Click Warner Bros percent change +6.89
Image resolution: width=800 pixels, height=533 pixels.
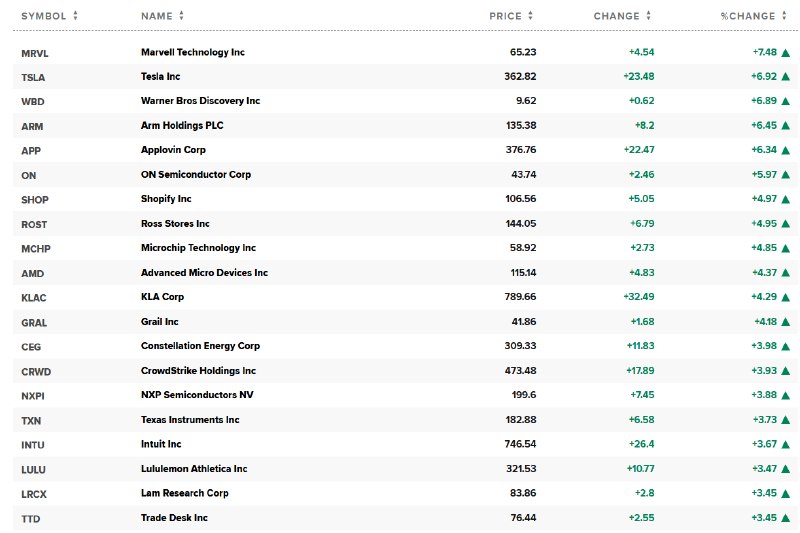click(x=764, y=101)
